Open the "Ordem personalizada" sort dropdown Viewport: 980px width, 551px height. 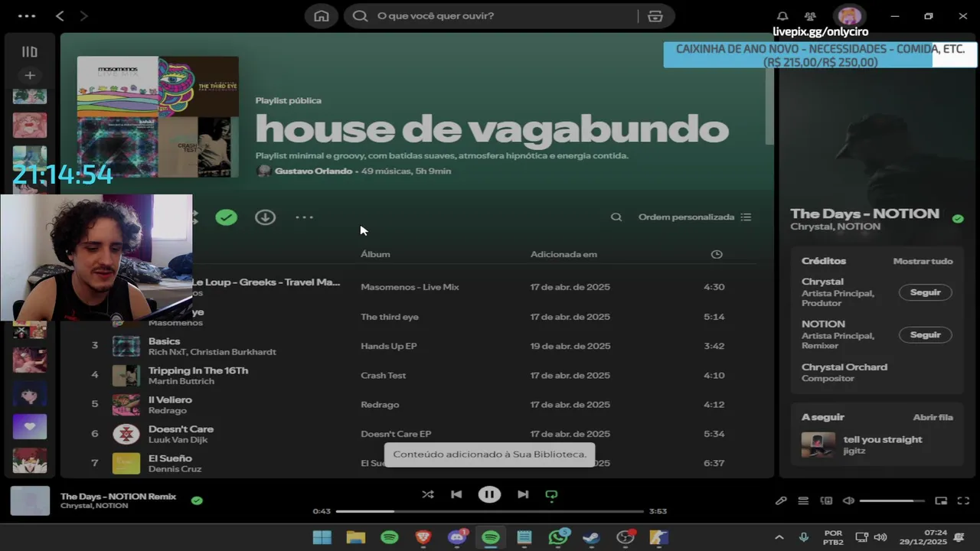(694, 217)
